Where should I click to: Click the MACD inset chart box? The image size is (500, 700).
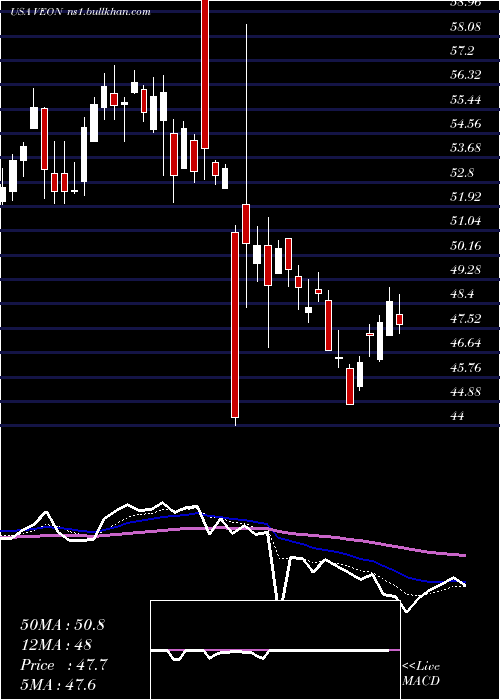click(275, 650)
